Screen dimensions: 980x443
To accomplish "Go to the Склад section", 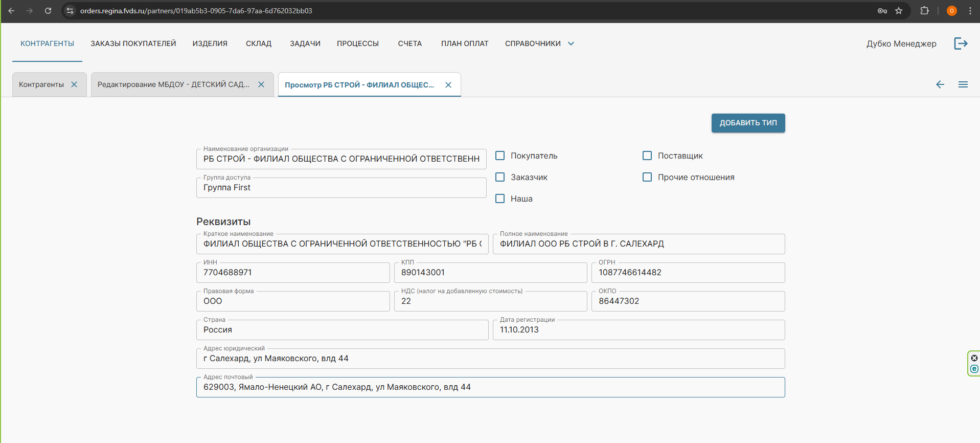I will tap(258, 43).
